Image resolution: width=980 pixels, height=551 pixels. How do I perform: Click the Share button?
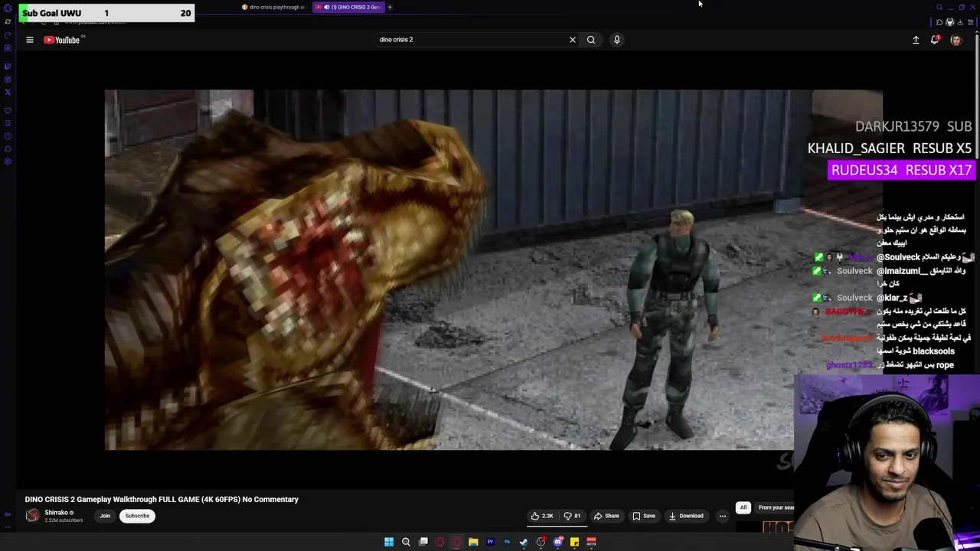coord(606,516)
